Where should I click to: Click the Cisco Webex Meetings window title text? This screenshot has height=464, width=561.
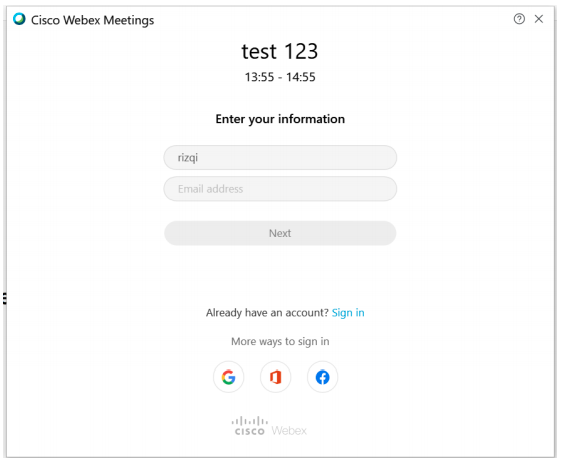coord(93,20)
